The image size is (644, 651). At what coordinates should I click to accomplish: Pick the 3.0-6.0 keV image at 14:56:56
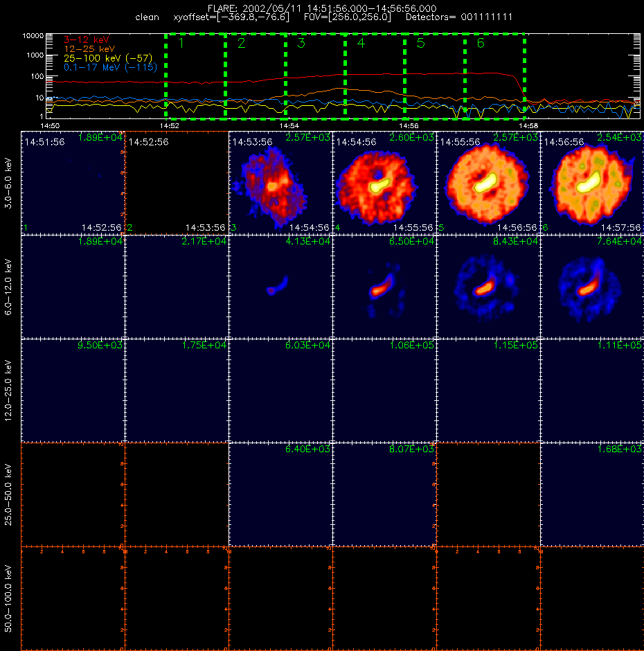[592, 183]
